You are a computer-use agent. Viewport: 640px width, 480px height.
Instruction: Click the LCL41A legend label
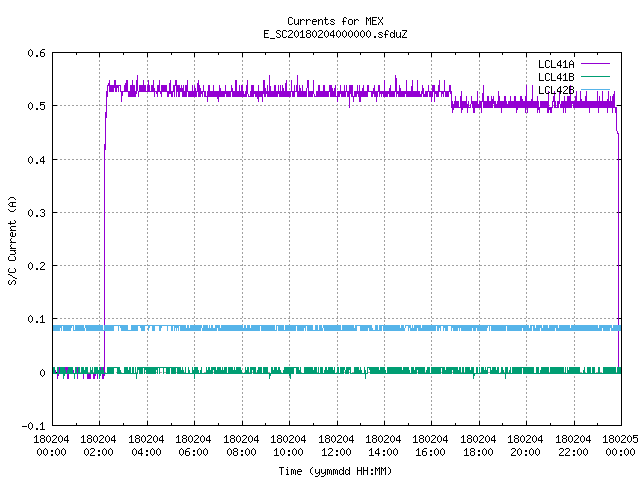point(556,64)
